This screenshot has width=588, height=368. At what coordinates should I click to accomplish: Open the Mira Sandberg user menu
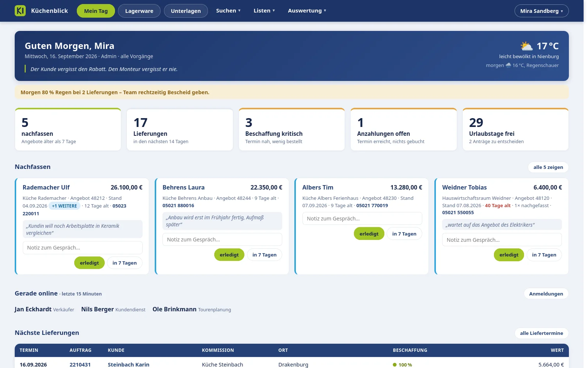(x=541, y=11)
